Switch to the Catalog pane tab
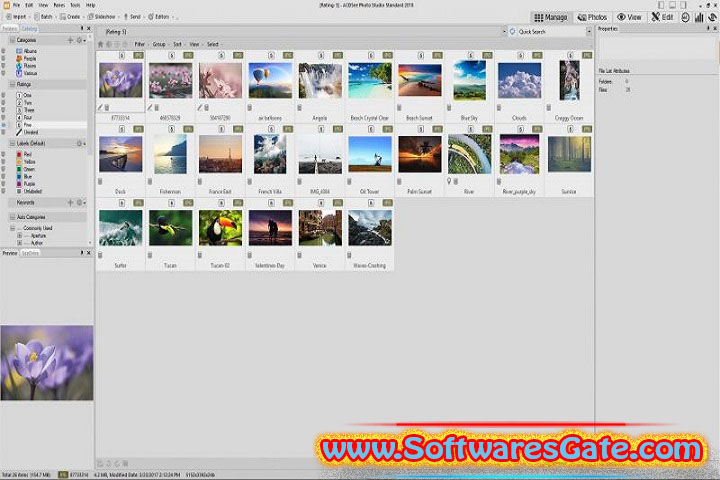Image resolution: width=720 pixels, height=480 pixels. click(29, 28)
